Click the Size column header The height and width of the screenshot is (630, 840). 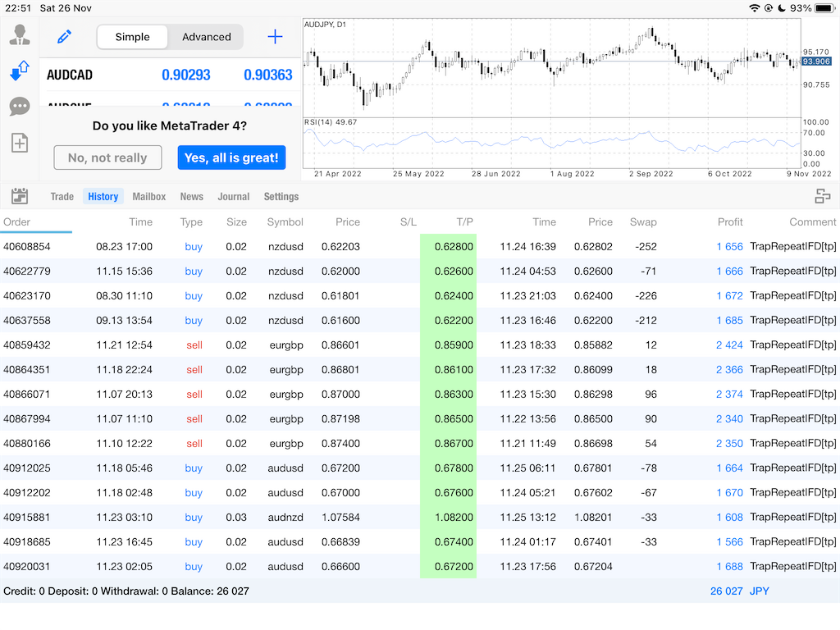[x=236, y=221]
